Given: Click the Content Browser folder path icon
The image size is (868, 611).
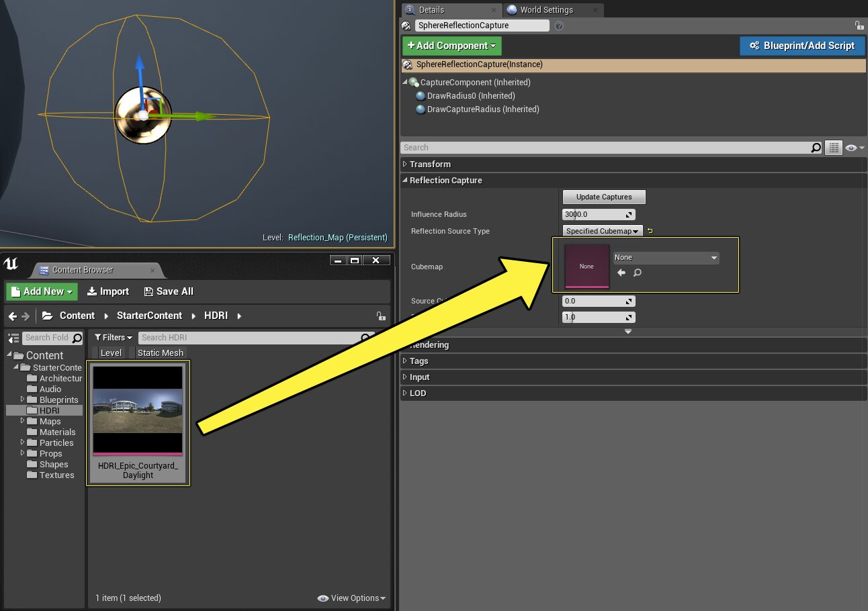Looking at the screenshot, I should (48, 316).
